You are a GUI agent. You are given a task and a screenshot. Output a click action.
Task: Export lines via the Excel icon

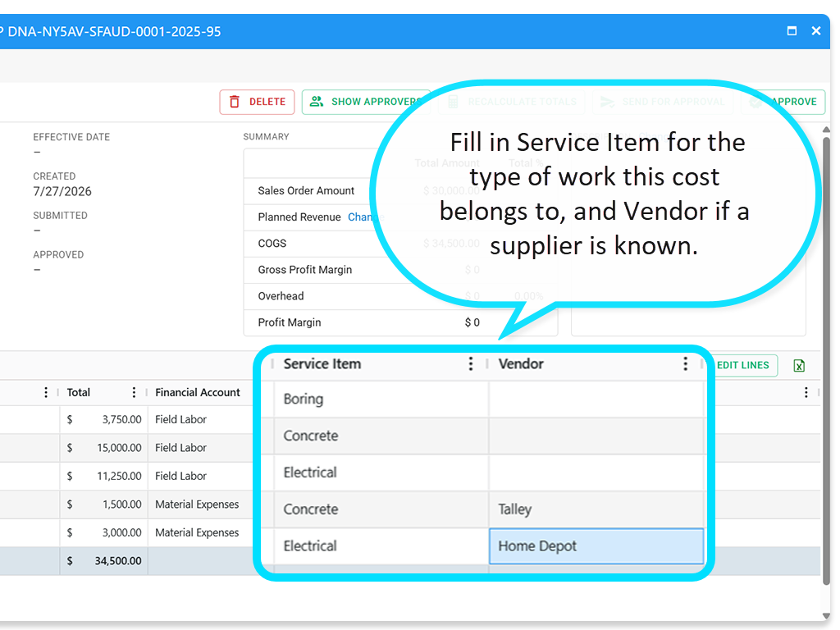tap(799, 365)
